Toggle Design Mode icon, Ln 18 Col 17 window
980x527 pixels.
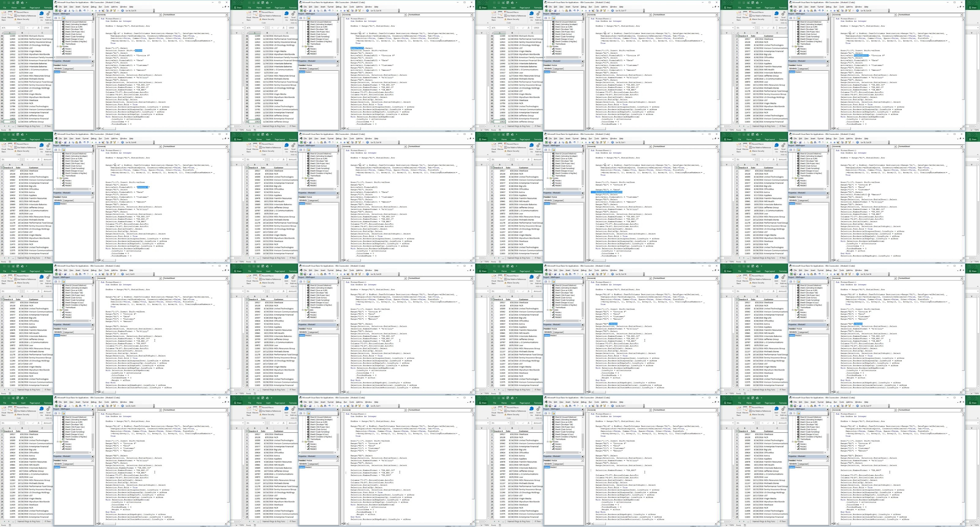tap(839, 406)
